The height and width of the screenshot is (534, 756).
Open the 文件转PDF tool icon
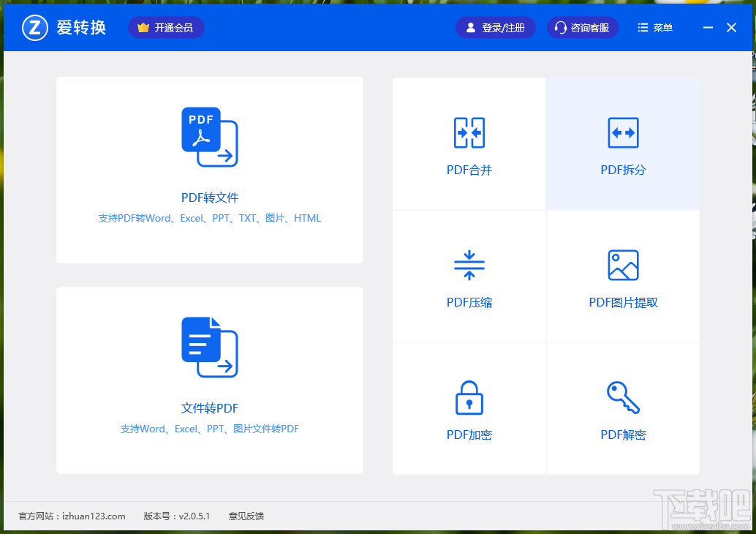[210, 346]
